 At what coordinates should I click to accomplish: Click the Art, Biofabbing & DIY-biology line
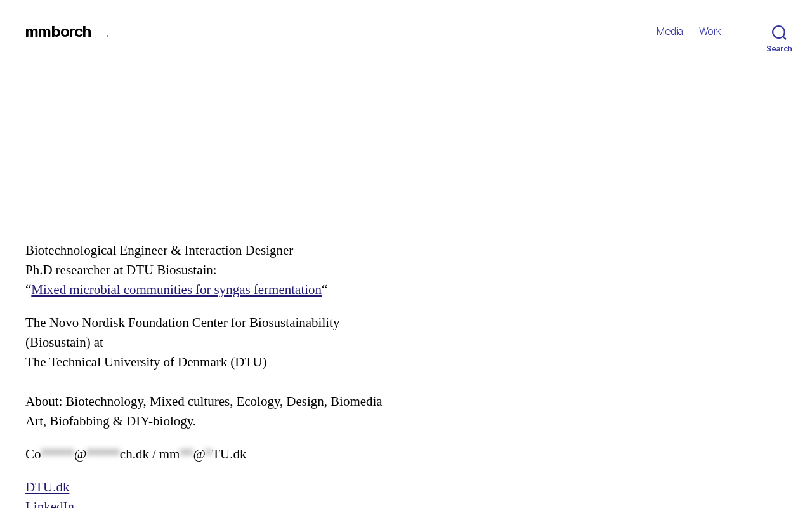(x=110, y=422)
